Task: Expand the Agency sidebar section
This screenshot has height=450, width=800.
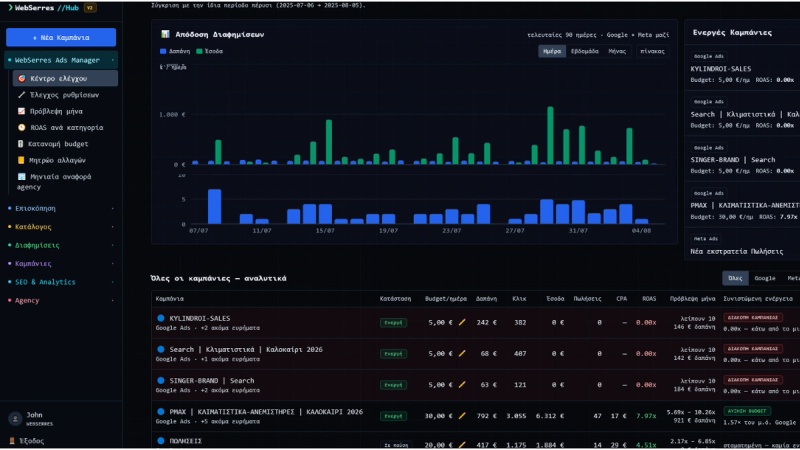Action: (x=61, y=300)
